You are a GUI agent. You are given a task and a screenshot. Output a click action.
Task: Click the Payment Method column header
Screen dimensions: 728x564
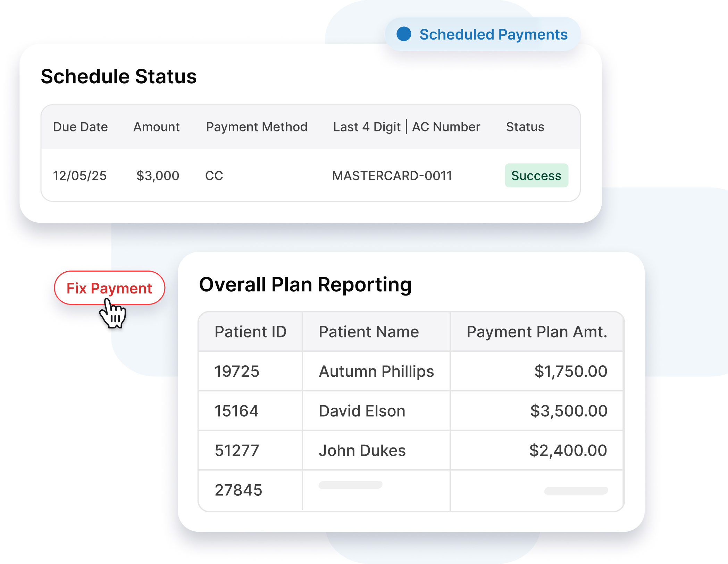click(257, 127)
